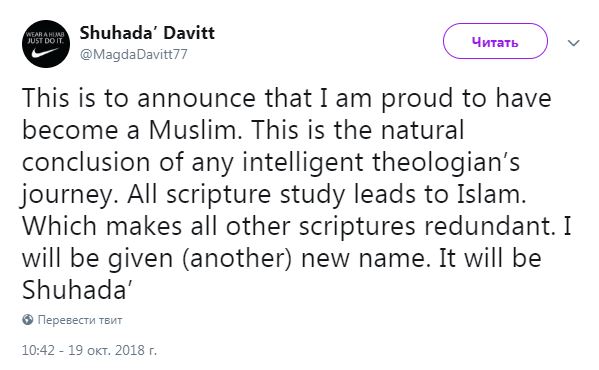This screenshot has height=370, width=599.
Task: Open the Nike swoosh profile avatar
Action: tap(46, 44)
